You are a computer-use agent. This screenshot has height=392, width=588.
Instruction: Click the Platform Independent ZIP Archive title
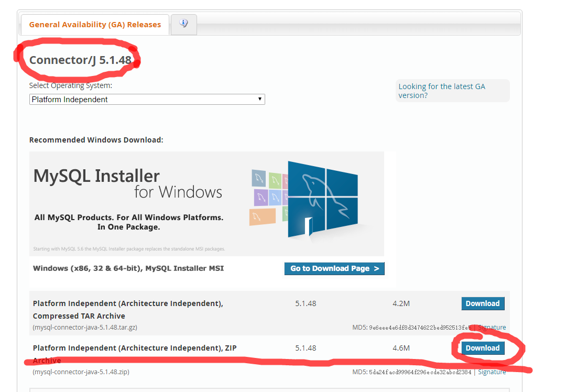(135, 354)
